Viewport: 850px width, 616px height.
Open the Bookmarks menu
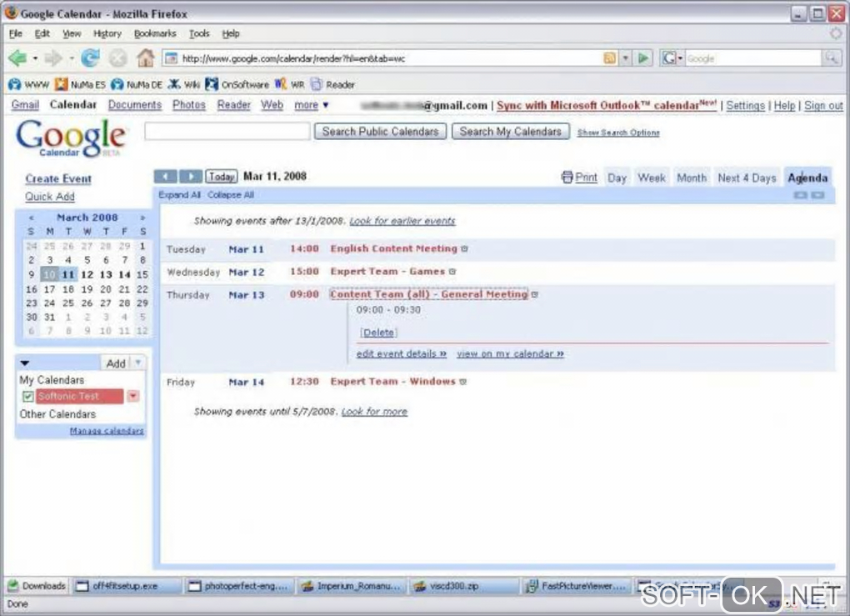[x=155, y=33]
